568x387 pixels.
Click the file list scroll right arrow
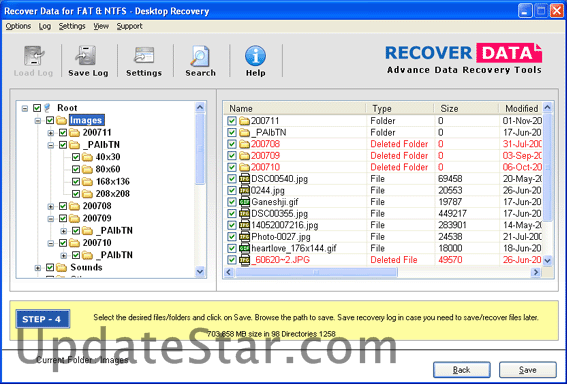click(x=535, y=272)
